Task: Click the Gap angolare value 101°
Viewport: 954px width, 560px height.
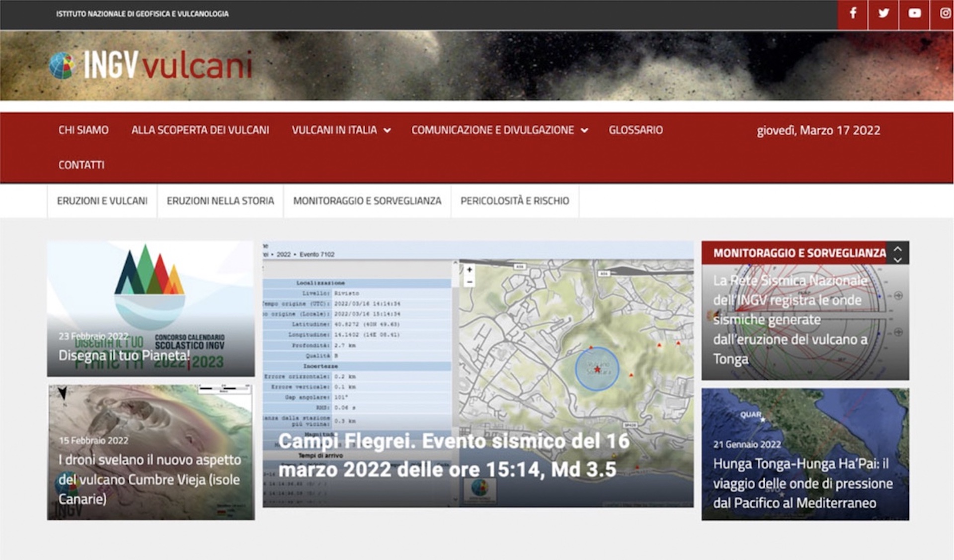Action: click(x=341, y=398)
